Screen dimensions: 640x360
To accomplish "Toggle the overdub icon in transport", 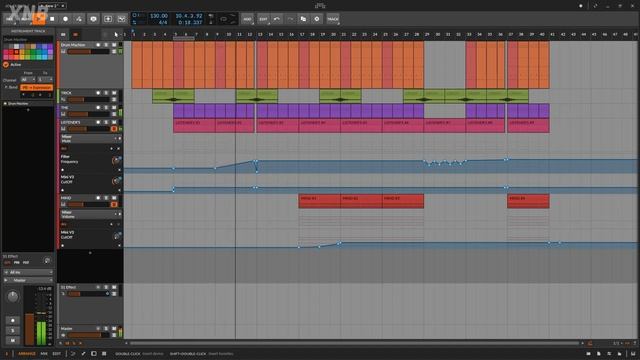I will (x=93, y=19).
